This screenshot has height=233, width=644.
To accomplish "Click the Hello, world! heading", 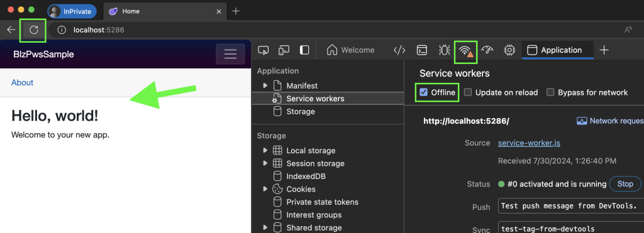I will [55, 116].
